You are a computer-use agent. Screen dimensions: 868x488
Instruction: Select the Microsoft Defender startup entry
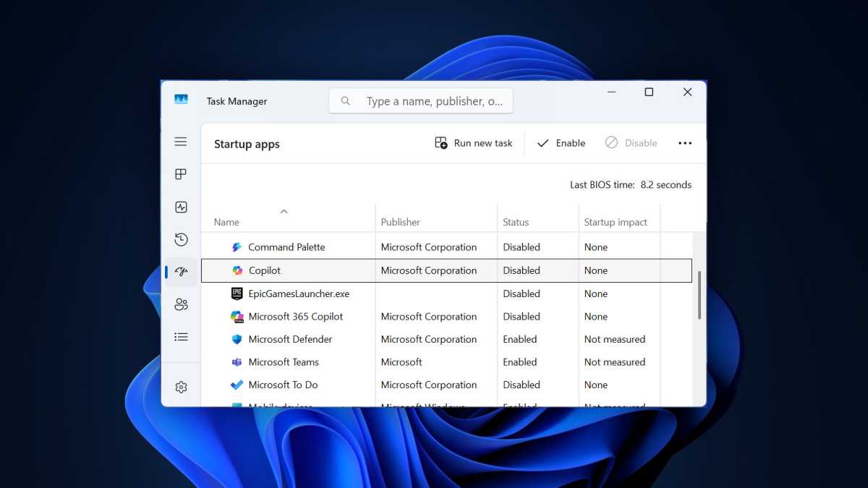(290, 339)
